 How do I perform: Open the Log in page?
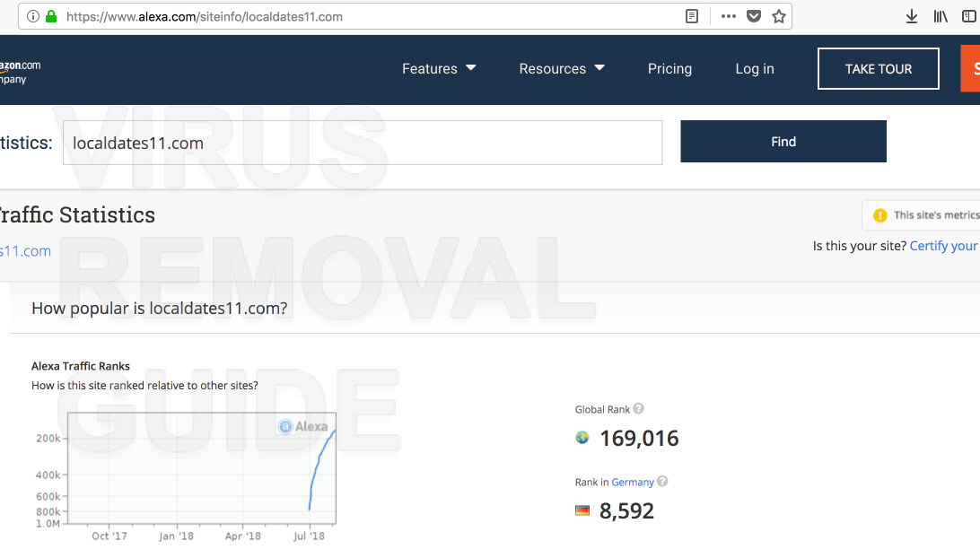pyautogui.click(x=755, y=69)
